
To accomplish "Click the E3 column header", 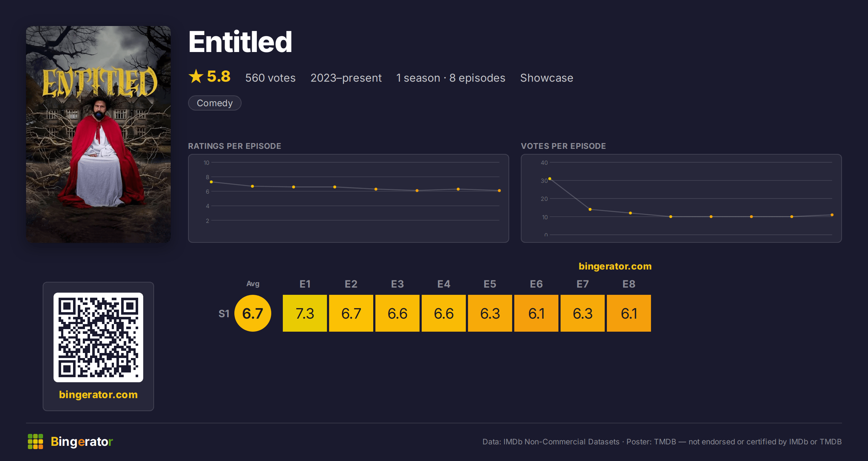I will tap(397, 284).
